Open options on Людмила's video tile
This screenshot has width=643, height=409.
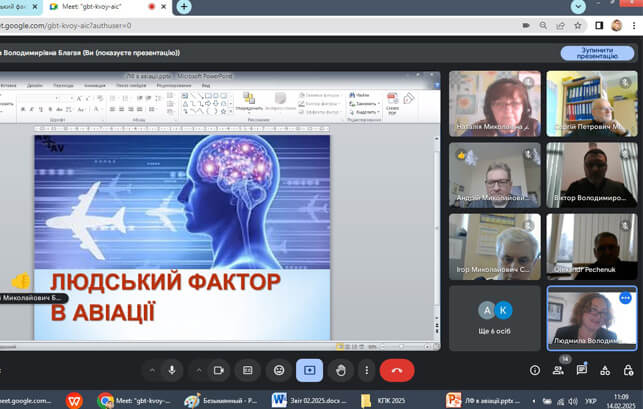tap(625, 298)
